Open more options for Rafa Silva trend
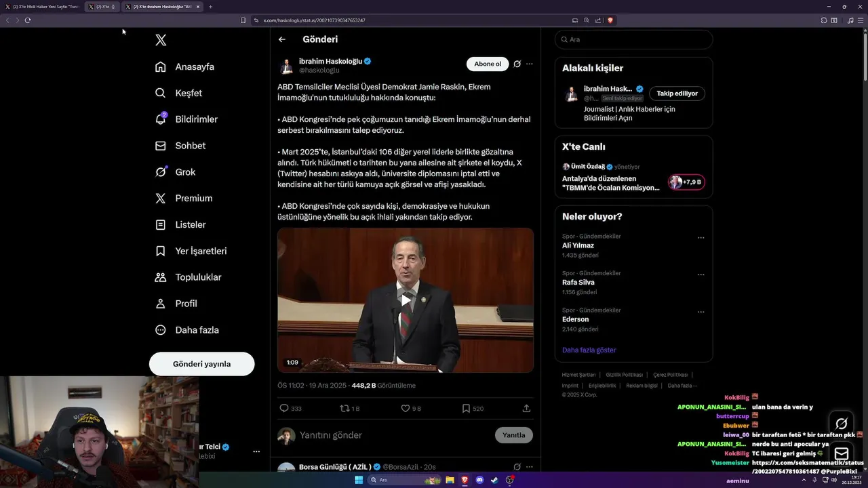Viewport: 868px width, 488px height. pos(701,275)
